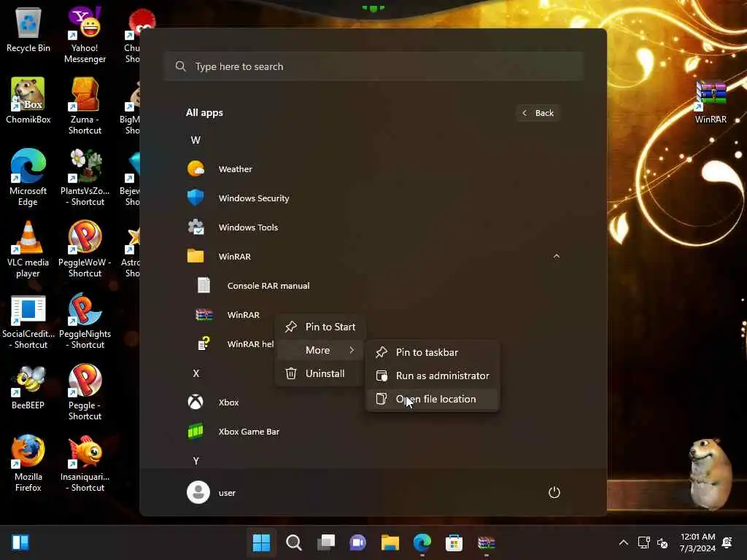Open Windows Tools
The height and width of the screenshot is (560, 747).
(374, 227)
